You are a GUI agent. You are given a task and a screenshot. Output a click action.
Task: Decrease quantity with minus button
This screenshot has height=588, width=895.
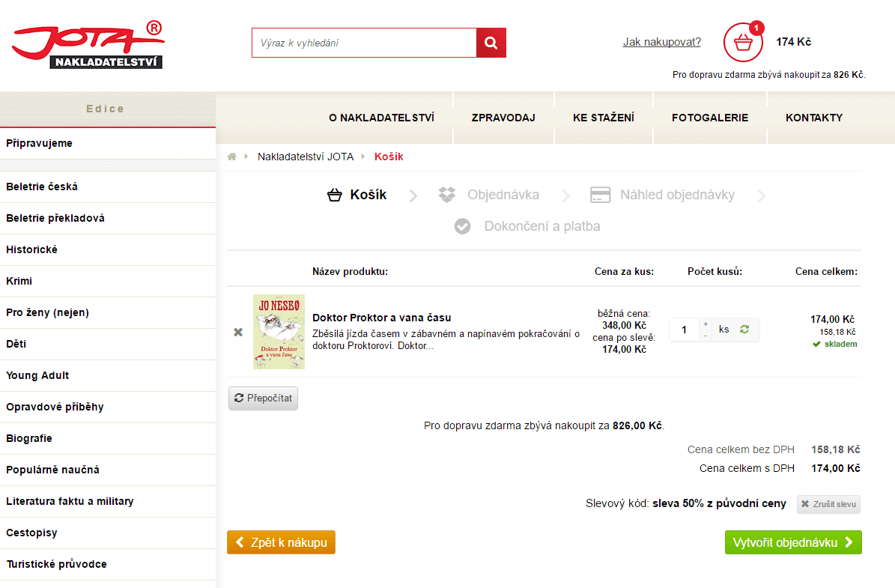pos(706,336)
